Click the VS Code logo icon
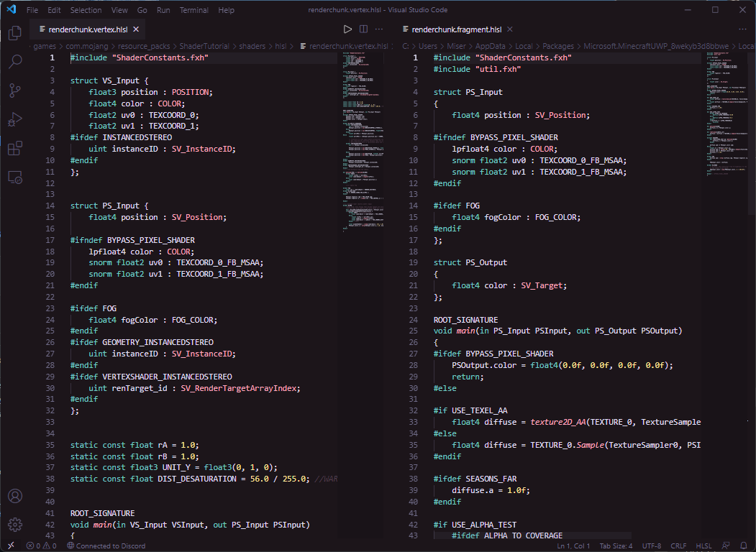The height and width of the screenshot is (552, 756). [x=11, y=9]
